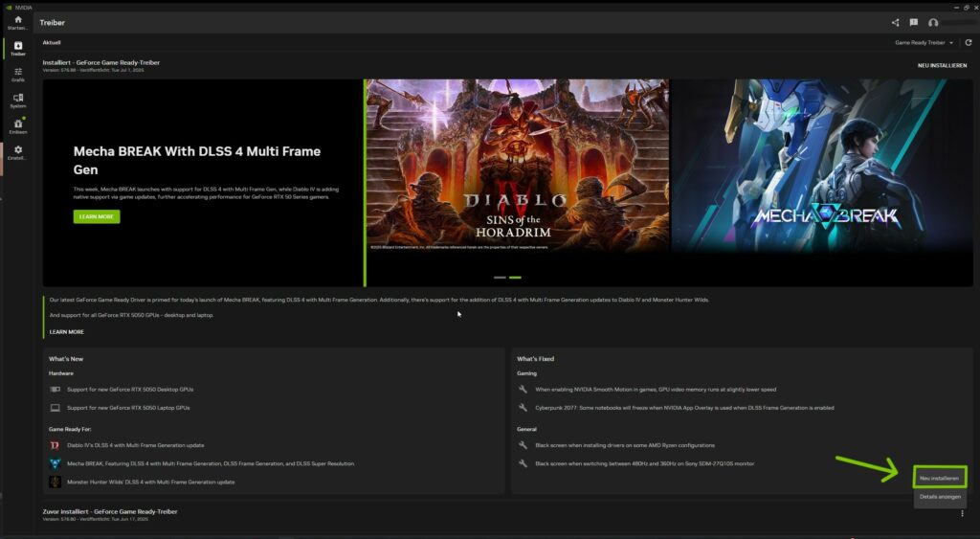Click 'Installiert - GeForce Game Ready-Treiber' heading
Image resolution: width=980 pixels, height=539 pixels.
click(x=101, y=62)
